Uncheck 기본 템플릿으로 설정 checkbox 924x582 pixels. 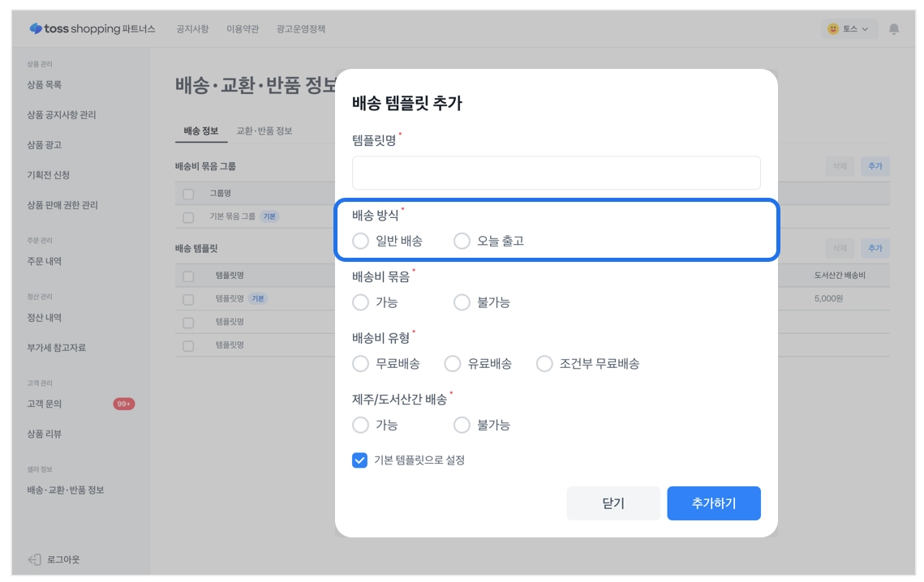(360, 460)
